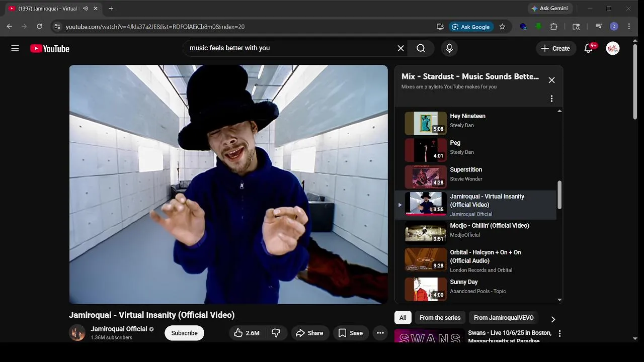Subscribe to Jamiroquai Official
The width and height of the screenshot is (644, 362).
pos(184,333)
